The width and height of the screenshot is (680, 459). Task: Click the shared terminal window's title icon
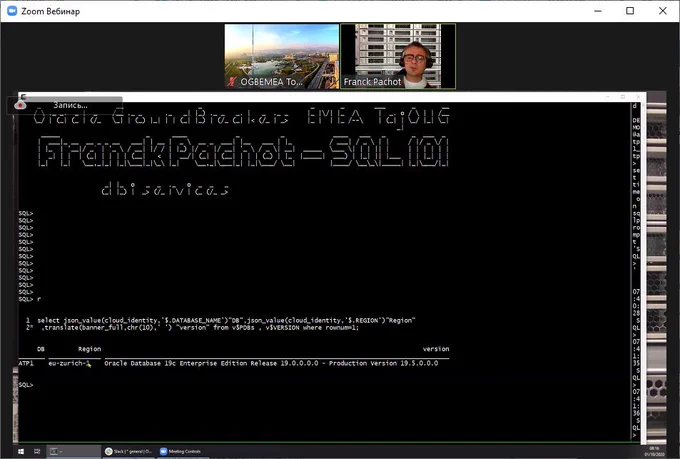coord(23,97)
